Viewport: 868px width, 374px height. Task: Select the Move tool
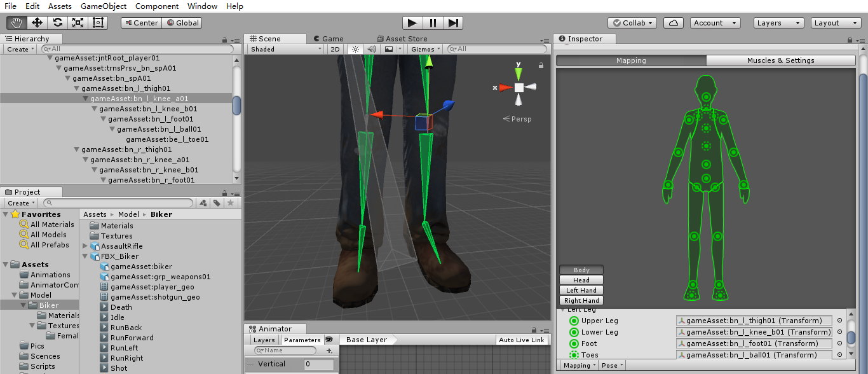point(37,23)
